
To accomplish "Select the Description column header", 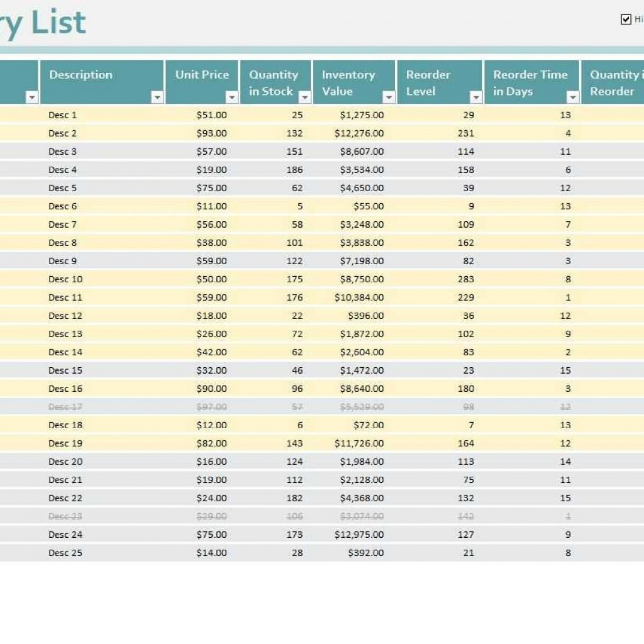I will click(102, 82).
